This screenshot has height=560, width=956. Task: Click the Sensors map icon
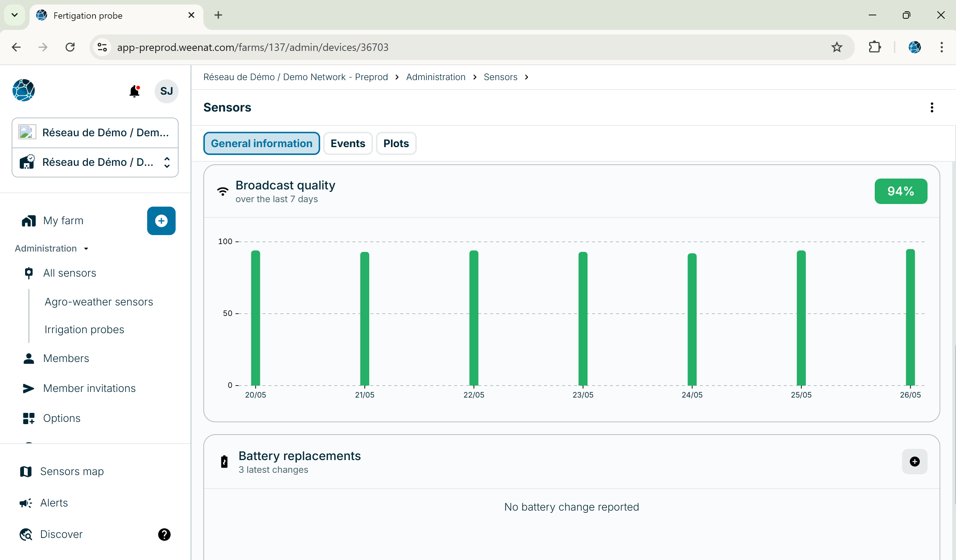26,471
